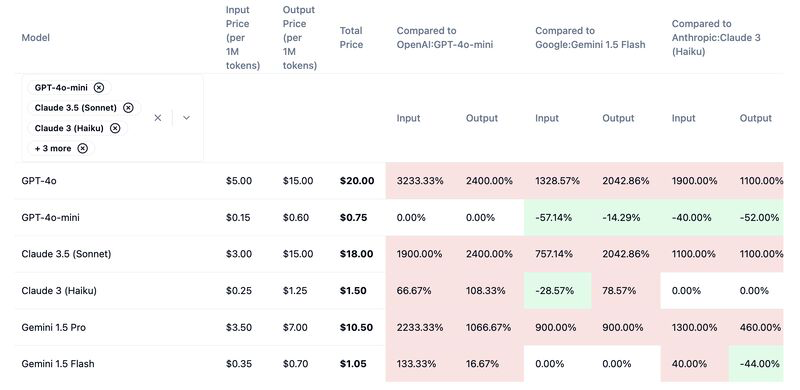Remove the GPT-4o-mini filter chip
The image size is (800, 390).
pos(99,88)
